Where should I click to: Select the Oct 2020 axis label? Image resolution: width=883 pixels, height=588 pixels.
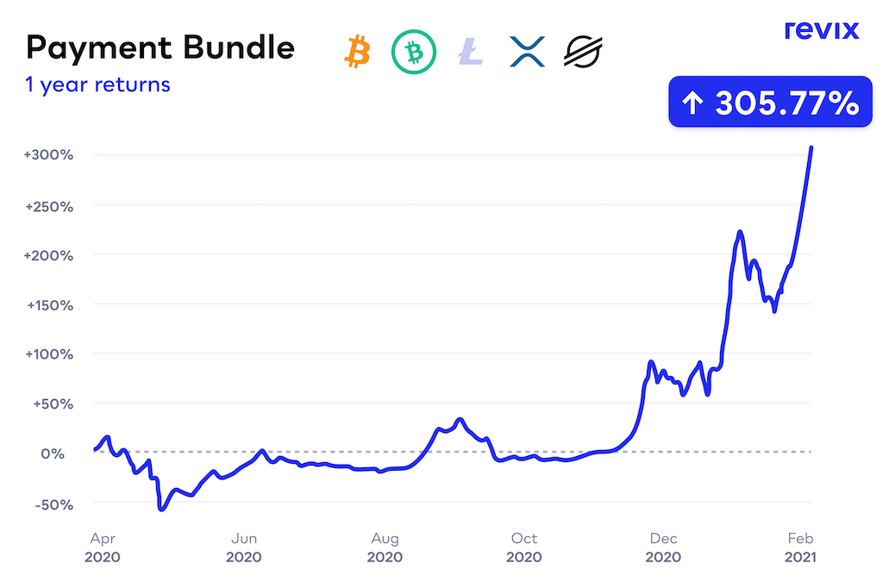coord(524,547)
